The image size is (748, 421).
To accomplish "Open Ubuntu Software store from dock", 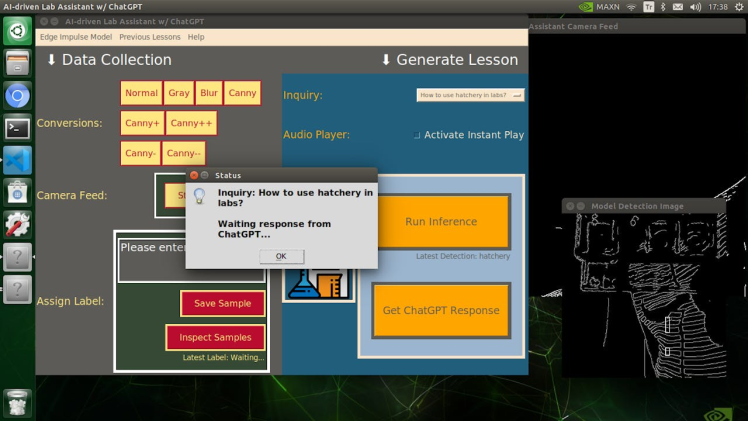I will click(x=17, y=193).
